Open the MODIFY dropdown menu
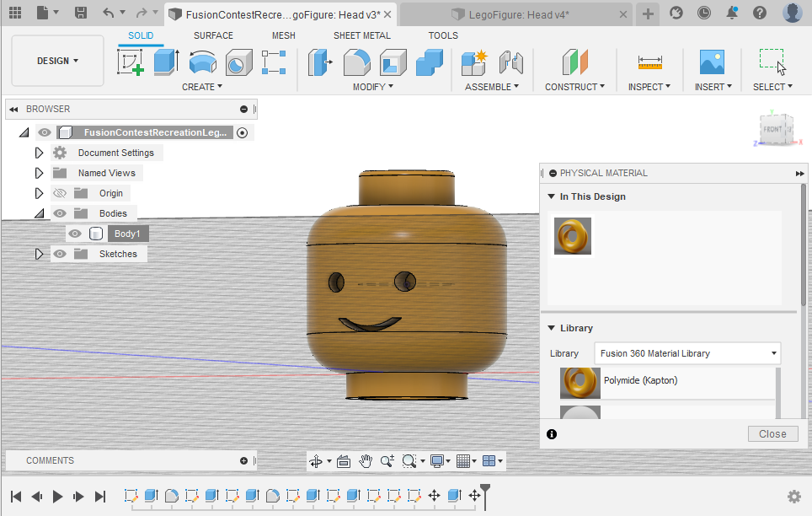The image size is (812, 516). pyautogui.click(x=373, y=87)
